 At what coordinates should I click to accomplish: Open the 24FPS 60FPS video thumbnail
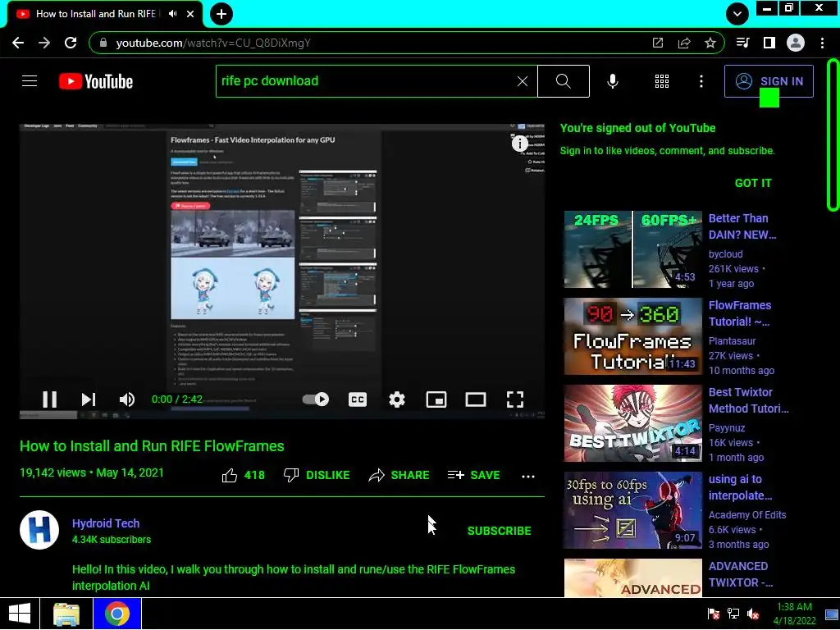pyautogui.click(x=632, y=249)
